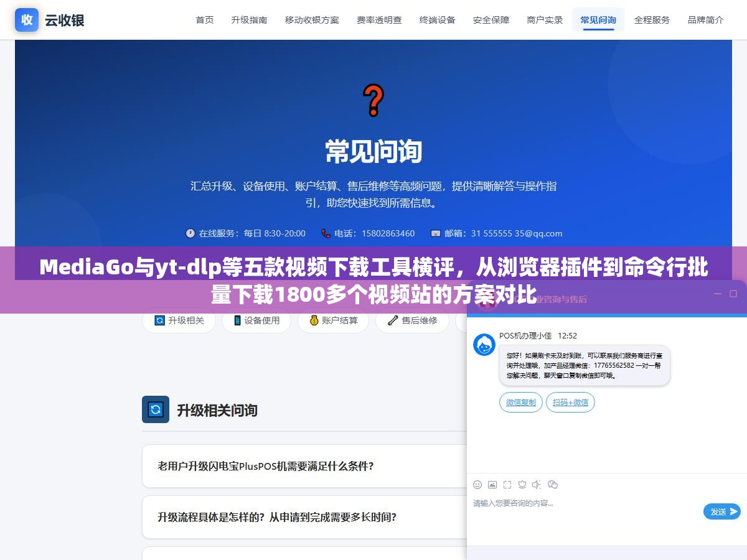Focus the 请输入您要咨询的内容 chat input

tap(585, 503)
